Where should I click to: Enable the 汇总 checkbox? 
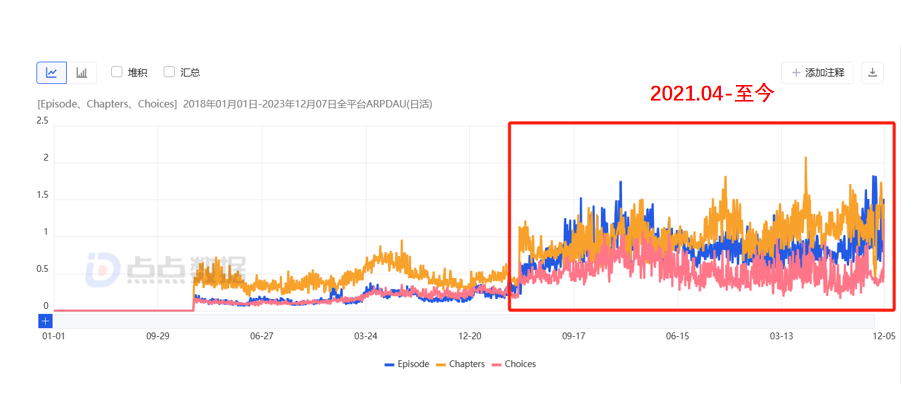[x=169, y=72]
